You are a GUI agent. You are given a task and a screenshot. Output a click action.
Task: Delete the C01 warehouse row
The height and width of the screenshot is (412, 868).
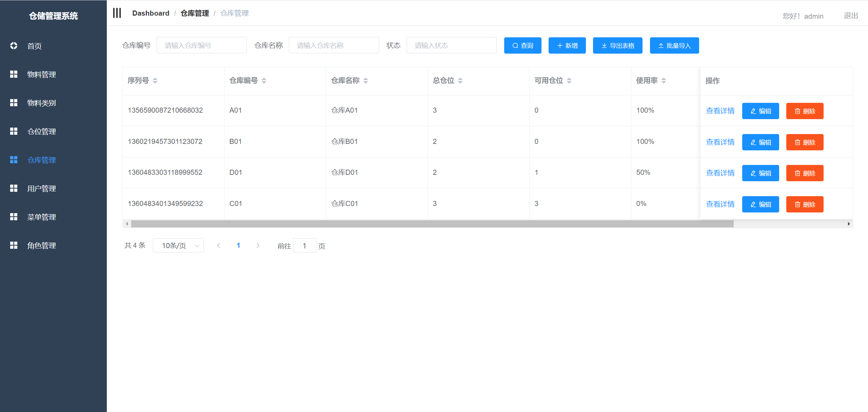[x=805, y=204]
